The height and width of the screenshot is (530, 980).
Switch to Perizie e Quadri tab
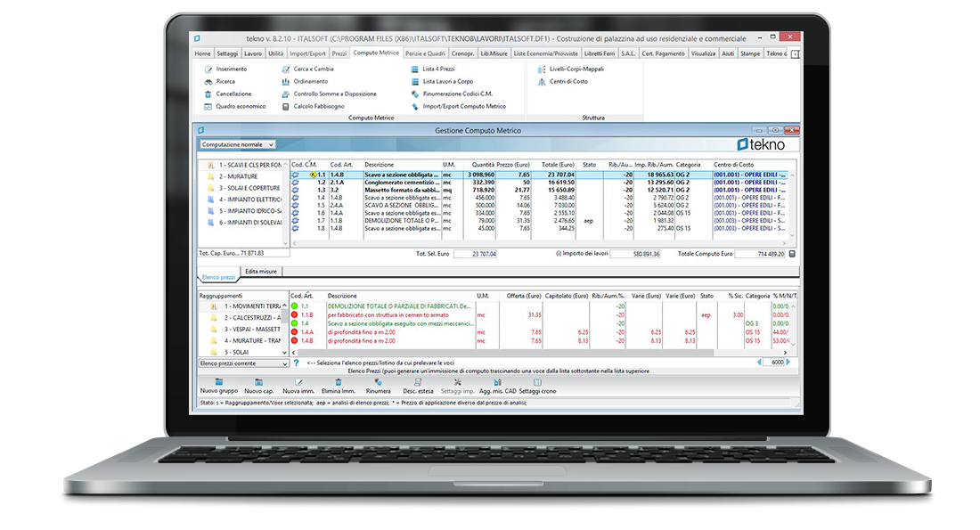425,53
